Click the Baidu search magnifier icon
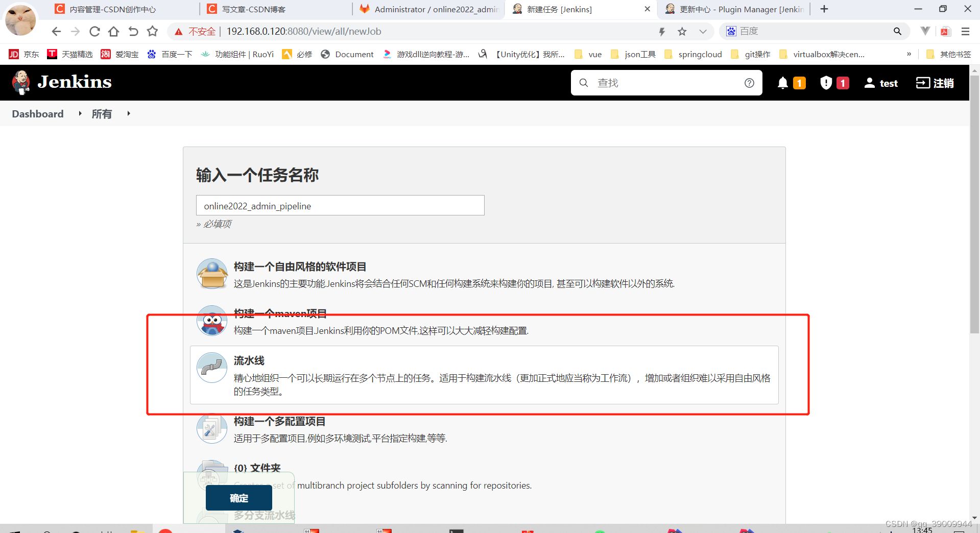Image resolution: width=980 pixels, height=533 pixels. 897,32
